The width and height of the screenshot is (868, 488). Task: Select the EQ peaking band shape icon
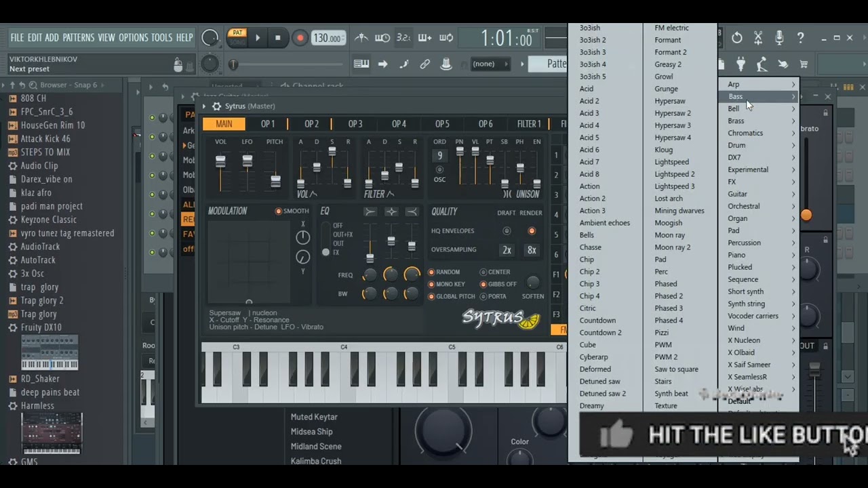(391, 212)
